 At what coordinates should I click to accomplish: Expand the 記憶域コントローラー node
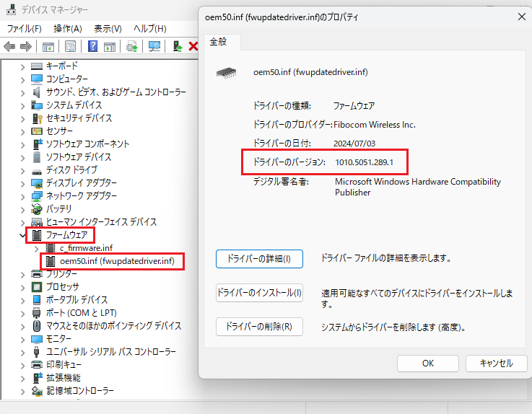[22, 392]
